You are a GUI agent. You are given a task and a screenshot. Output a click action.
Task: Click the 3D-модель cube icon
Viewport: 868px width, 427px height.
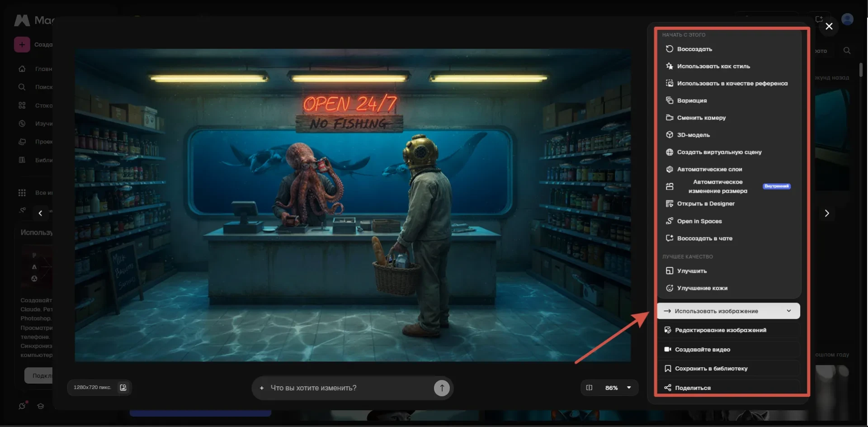tap(670, 135)
